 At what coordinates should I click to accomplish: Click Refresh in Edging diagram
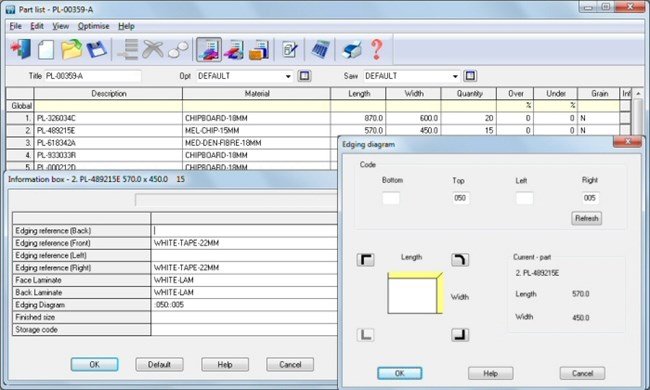tap(587, 218)
